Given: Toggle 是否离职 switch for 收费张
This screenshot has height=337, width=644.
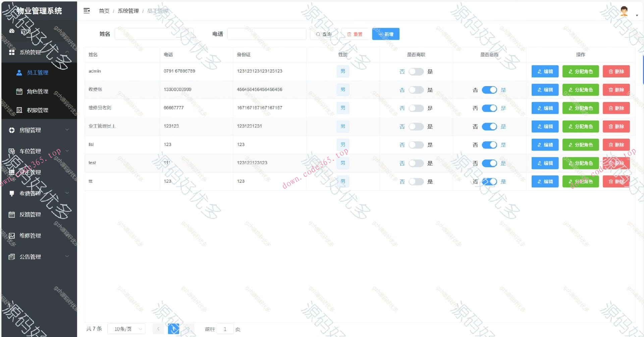Looking at the screenshot, I should pyautogui.click(x=416, y=90).
